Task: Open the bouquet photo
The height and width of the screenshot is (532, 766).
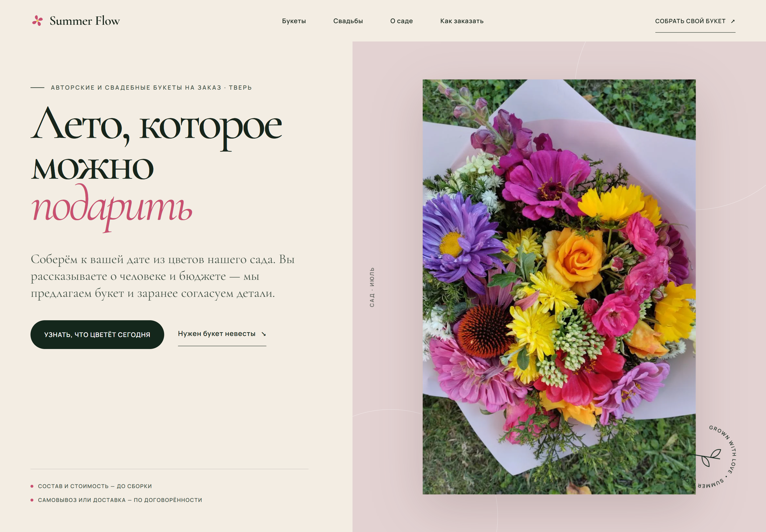Action: click(x=559, y=287)
